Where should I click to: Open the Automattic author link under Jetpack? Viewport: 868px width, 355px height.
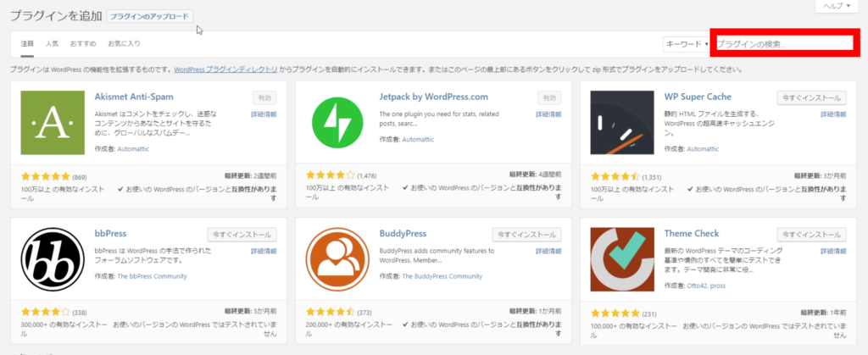coord(418,139)
